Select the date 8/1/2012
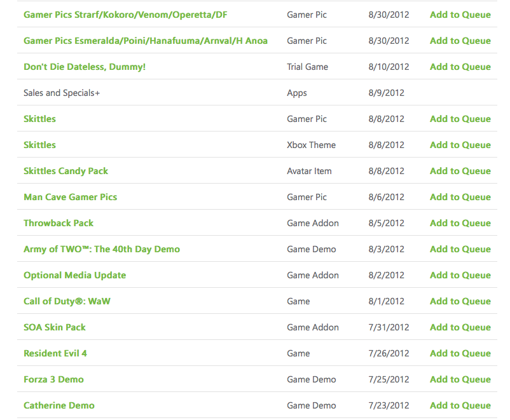This screenshot has width=510, height=420. [x=387, y=301]
